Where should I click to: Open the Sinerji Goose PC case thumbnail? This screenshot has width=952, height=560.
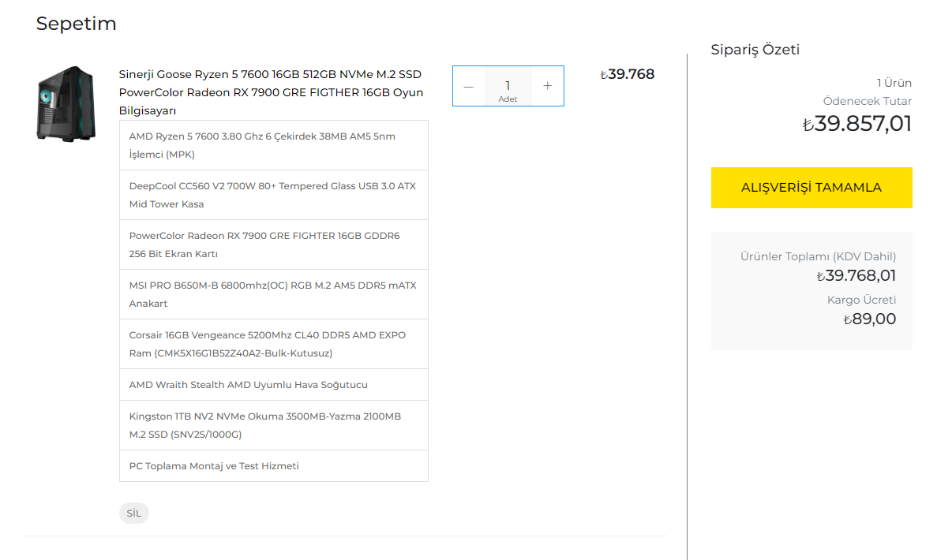click(66, 103)
